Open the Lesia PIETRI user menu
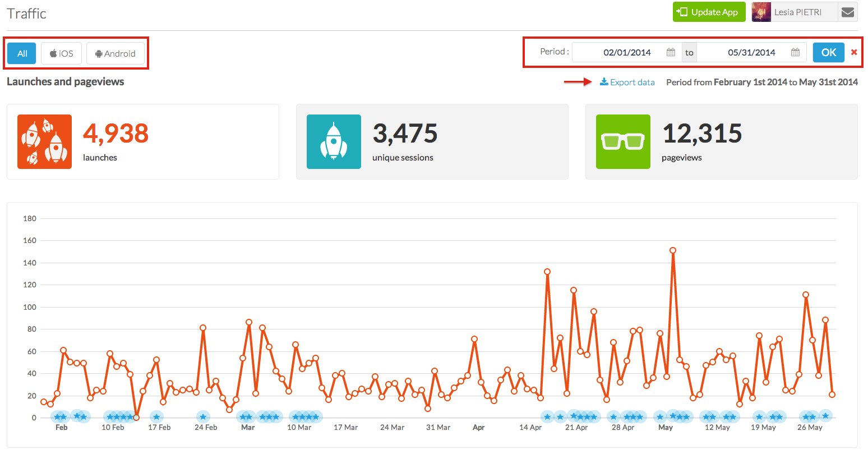The image size is (868, 458). click(797, 12)
